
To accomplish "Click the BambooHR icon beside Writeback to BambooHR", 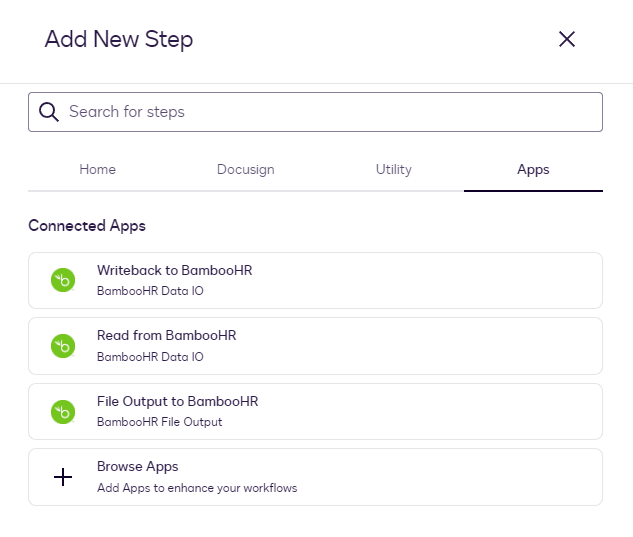I will pos(63,280).
